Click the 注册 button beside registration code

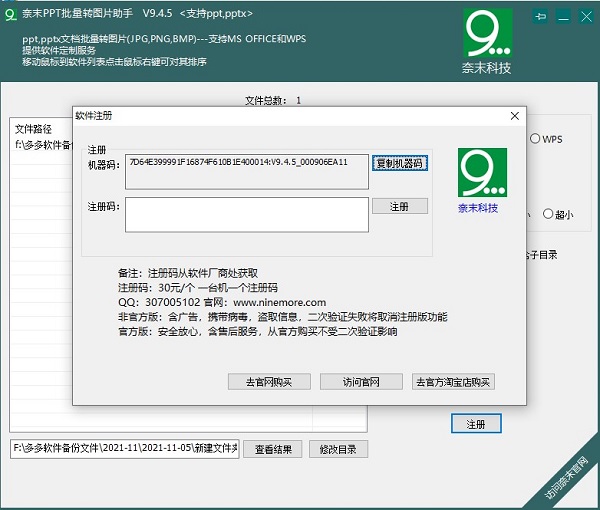coord(400,207)
